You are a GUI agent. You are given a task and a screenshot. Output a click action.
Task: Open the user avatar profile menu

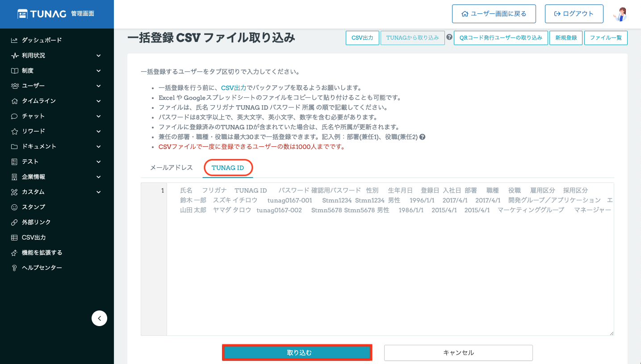[620, 14]
